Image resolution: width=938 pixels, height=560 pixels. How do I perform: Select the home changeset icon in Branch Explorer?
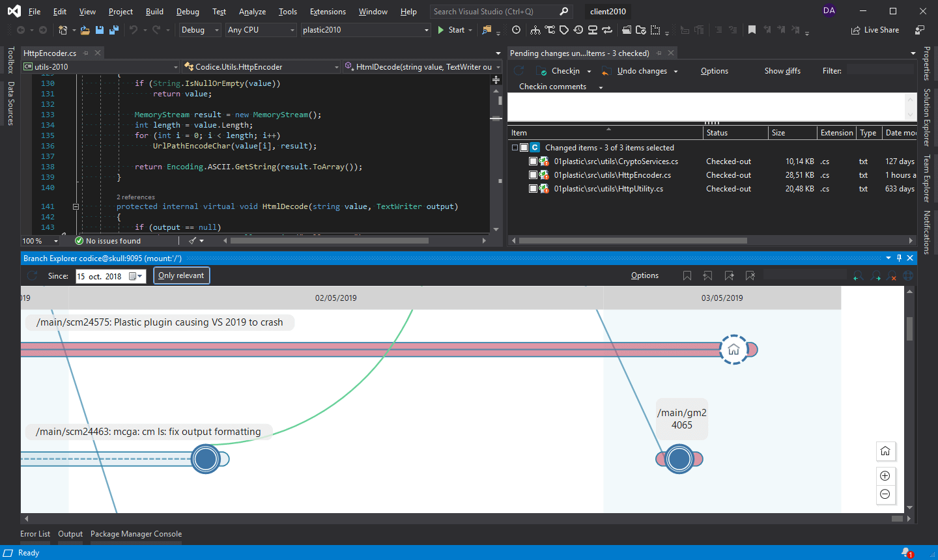[735, 349]
